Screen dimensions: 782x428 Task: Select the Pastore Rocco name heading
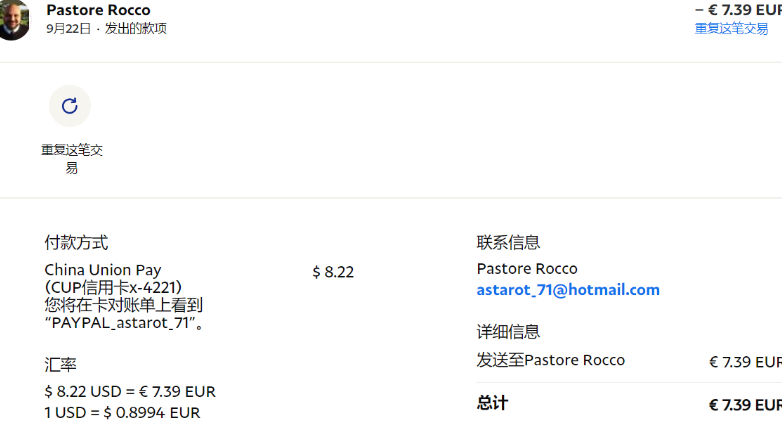pyautogui.click(x=98, y=10)
